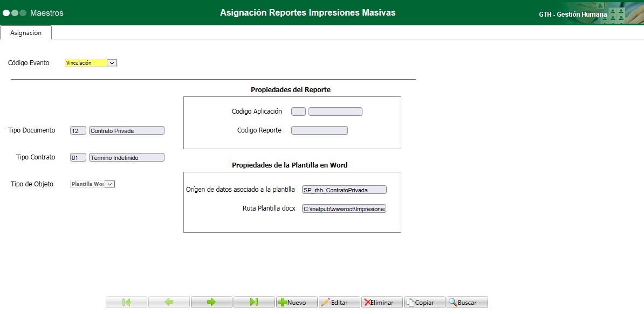Create a new record with Nuevo
The width and height of the screenshot is (644, 314).
point(297,302)
